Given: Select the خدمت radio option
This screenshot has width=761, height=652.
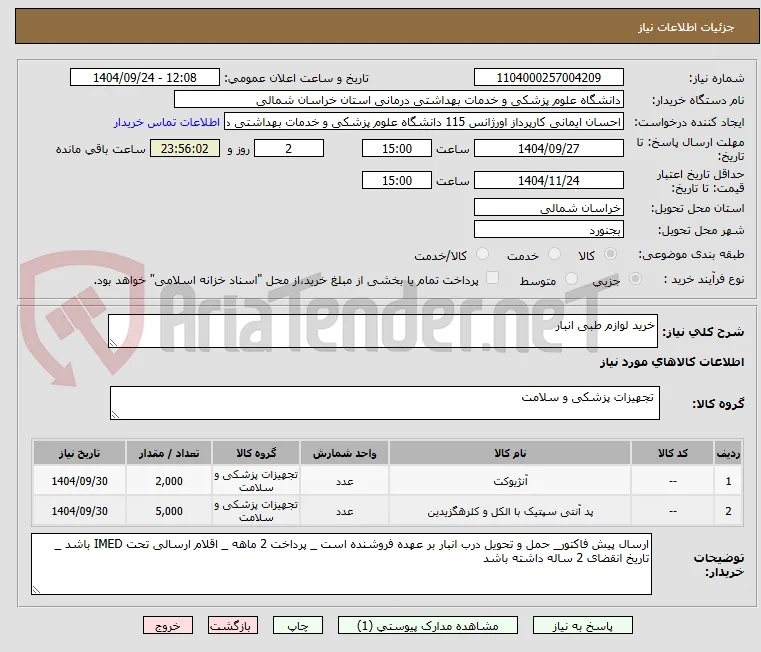Looking at the screenshot, I should 554,254.
